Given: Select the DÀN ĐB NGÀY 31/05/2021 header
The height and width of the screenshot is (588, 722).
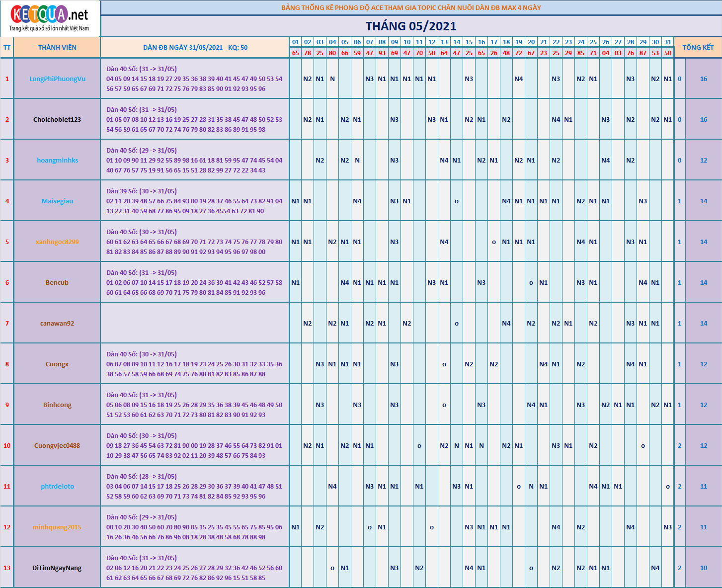Looking at the screenshot, I should click(x=195, y=47).
